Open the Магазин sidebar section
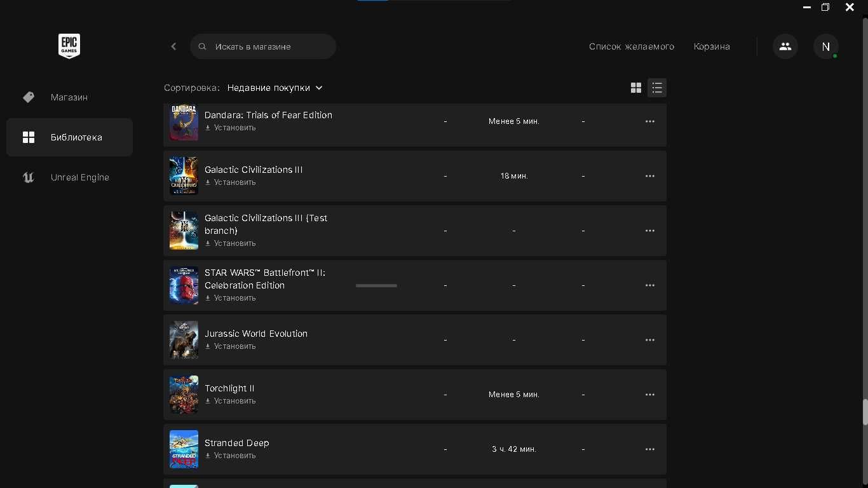Screen dimensions: 868x488 pos(69,97)
